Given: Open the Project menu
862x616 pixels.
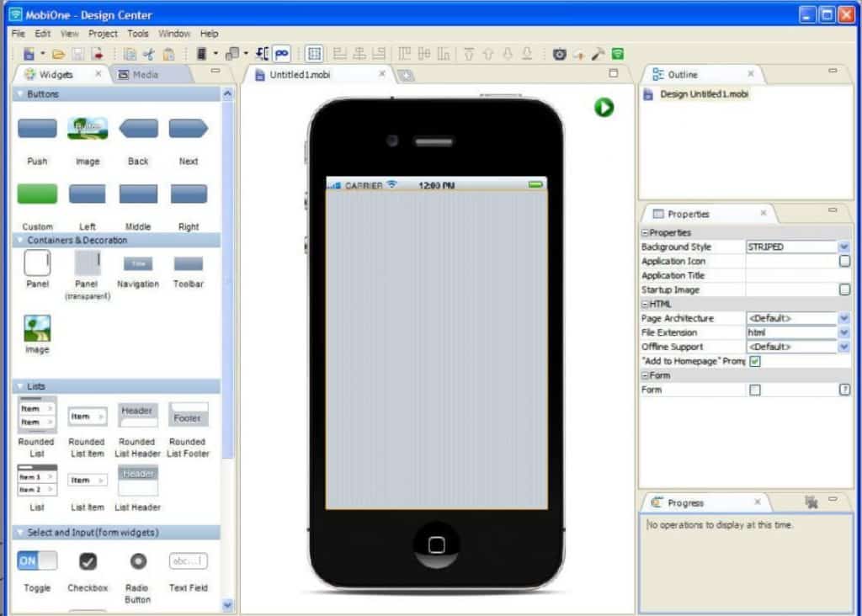Looking at the screenshot, I should tap(103, 34).
